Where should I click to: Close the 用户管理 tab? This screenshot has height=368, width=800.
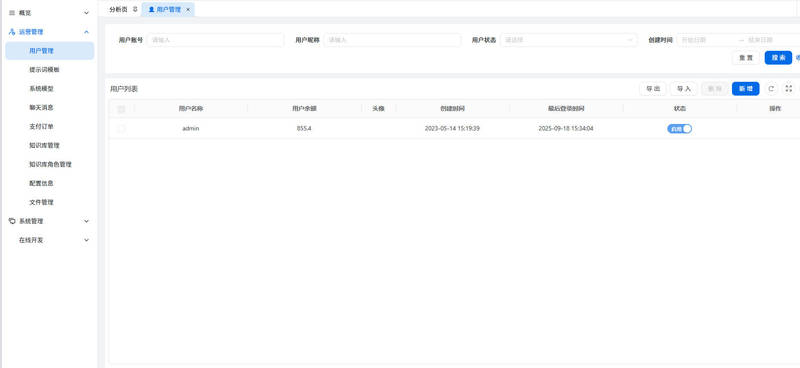[x=188, y=10]
